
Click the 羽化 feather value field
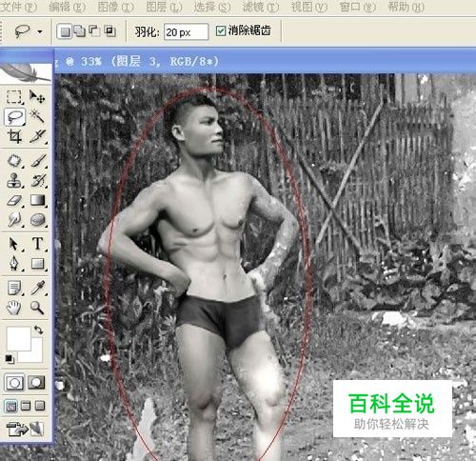(x=186, y=31)
